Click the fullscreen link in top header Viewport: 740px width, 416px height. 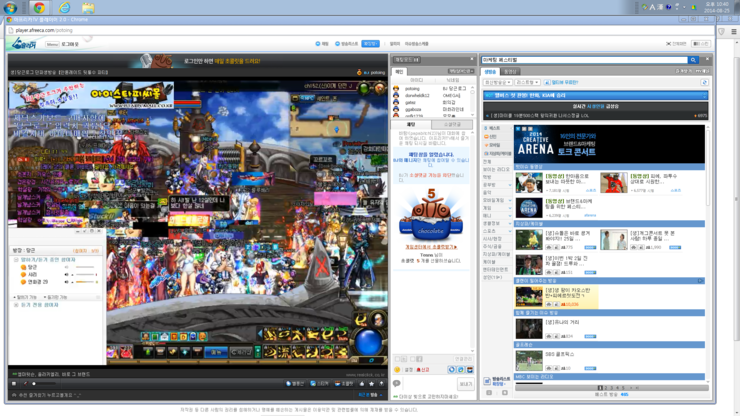click(x=676, y=43)
